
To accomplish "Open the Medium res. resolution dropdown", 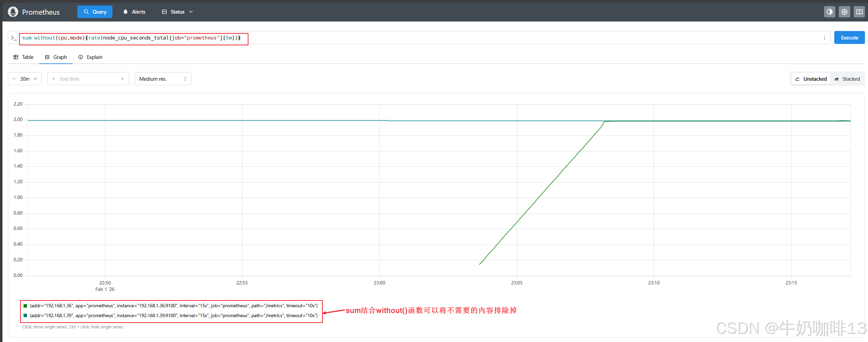I will (x=163, y=79).
